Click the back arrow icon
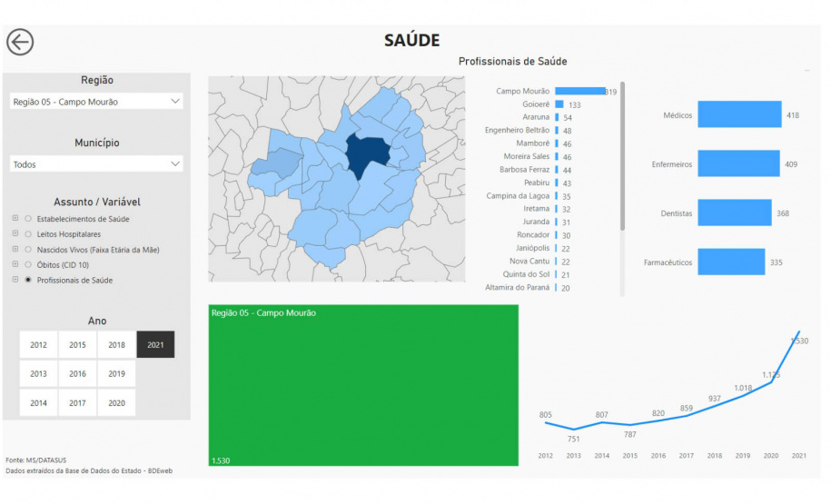831x504 pixels. 20,42
